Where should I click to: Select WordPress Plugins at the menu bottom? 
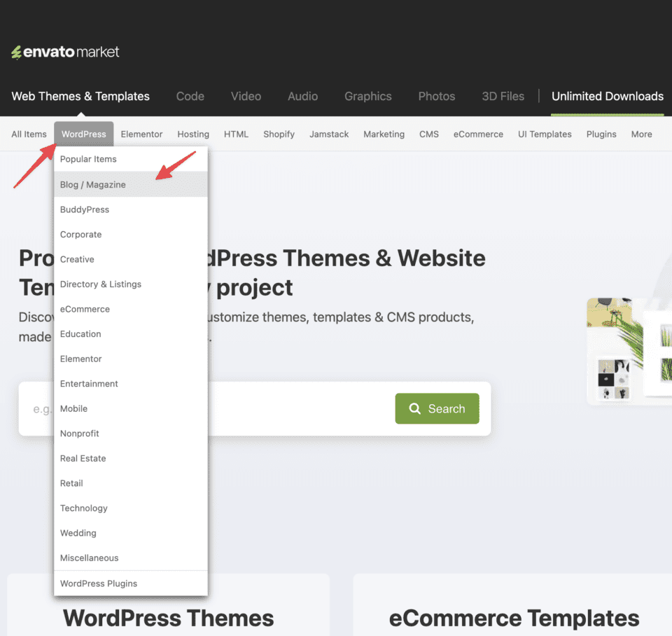99,583
